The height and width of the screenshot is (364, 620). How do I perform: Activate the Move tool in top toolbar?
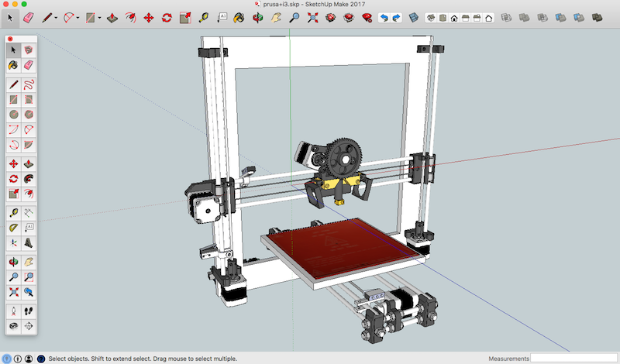coord(148,16)
